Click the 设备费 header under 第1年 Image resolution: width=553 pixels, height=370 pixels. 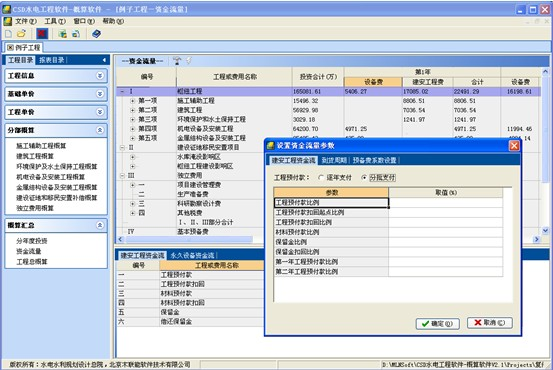click(373, 82)
